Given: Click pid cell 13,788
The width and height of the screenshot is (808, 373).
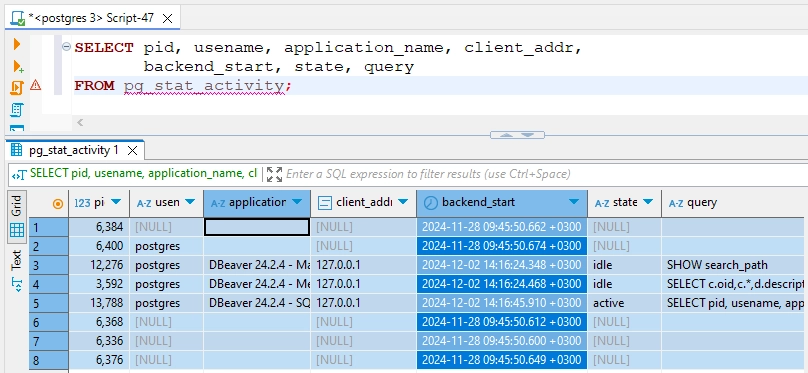Looking at the screenshot, I should tap(99, 303).
